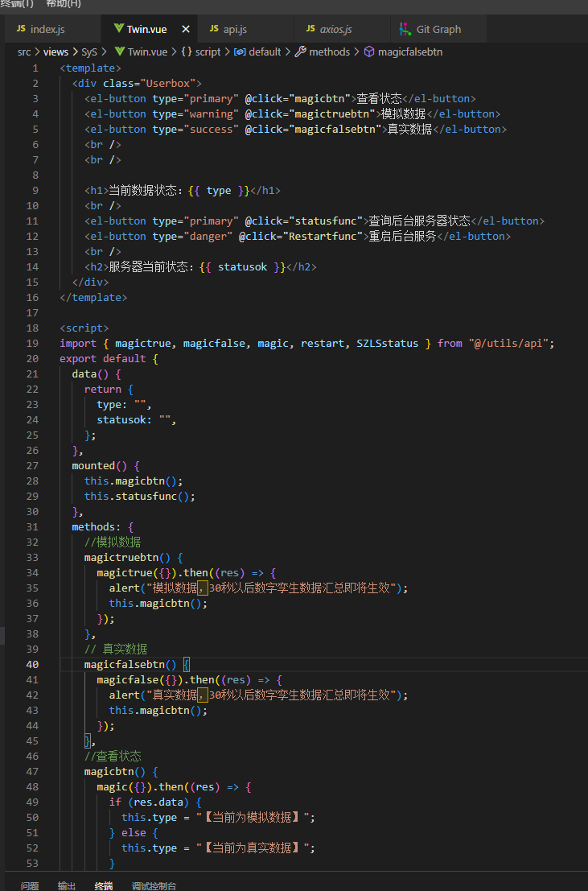Viewport: 588px width, 891px height.
Task: Select Twin.vue in the breadcrumb
Action: pos(147,52)
